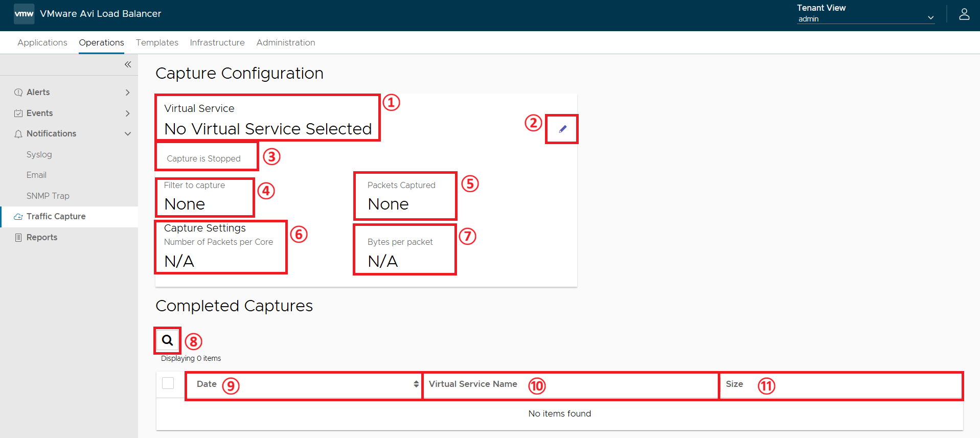The image size is (980, 438).
Task: Open the Email notifications page
Action: [36, 175]
